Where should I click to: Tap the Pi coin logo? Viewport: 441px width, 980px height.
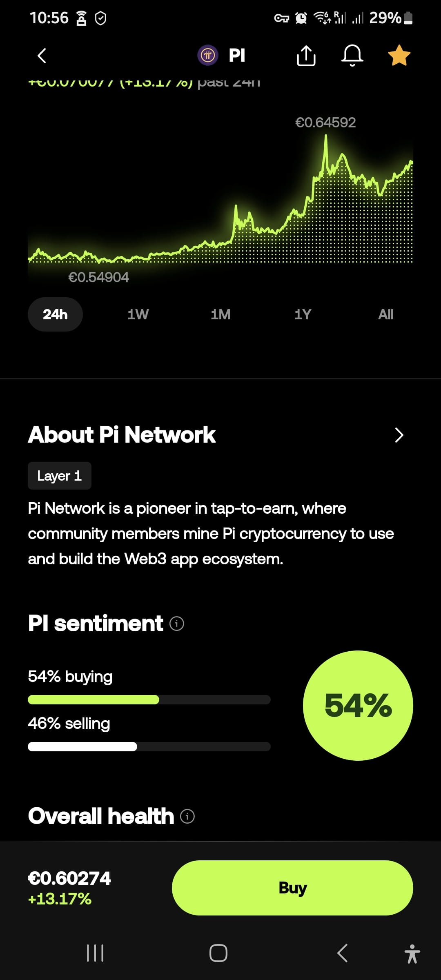tap(208, 55)
